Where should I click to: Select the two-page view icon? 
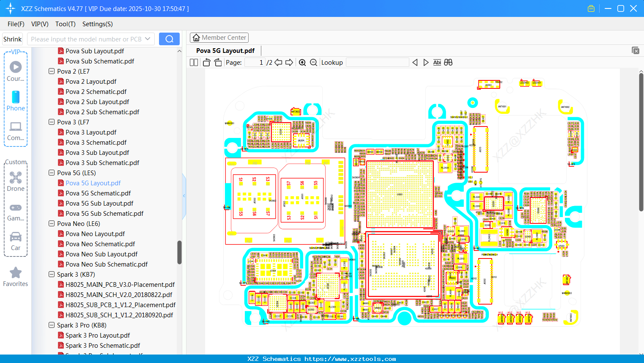193,62
